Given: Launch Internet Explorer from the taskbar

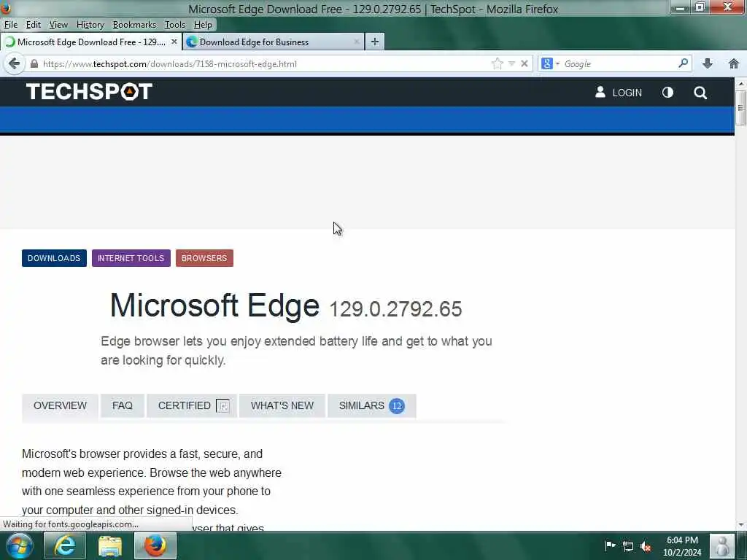Looking at the screenshot, I should (65, 545).
